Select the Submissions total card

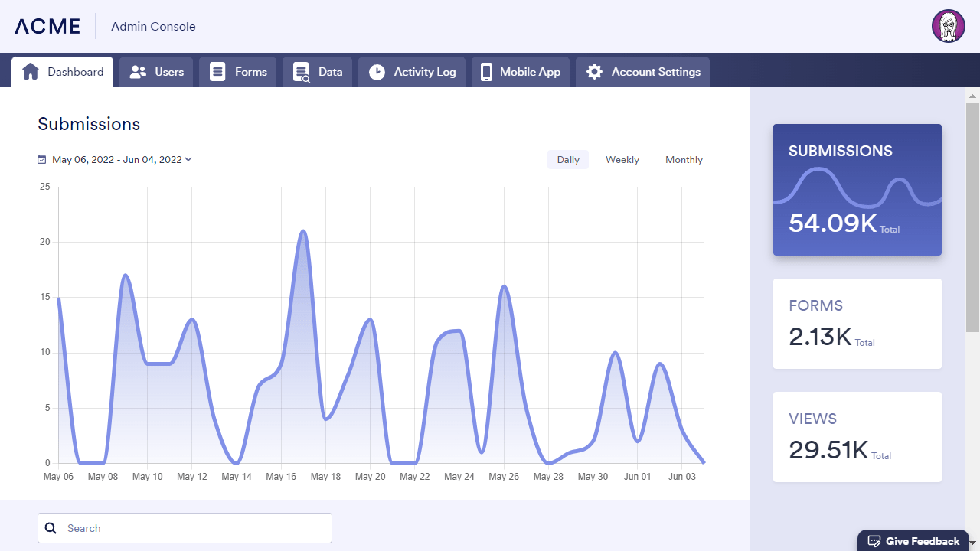[x=857, y=190]
